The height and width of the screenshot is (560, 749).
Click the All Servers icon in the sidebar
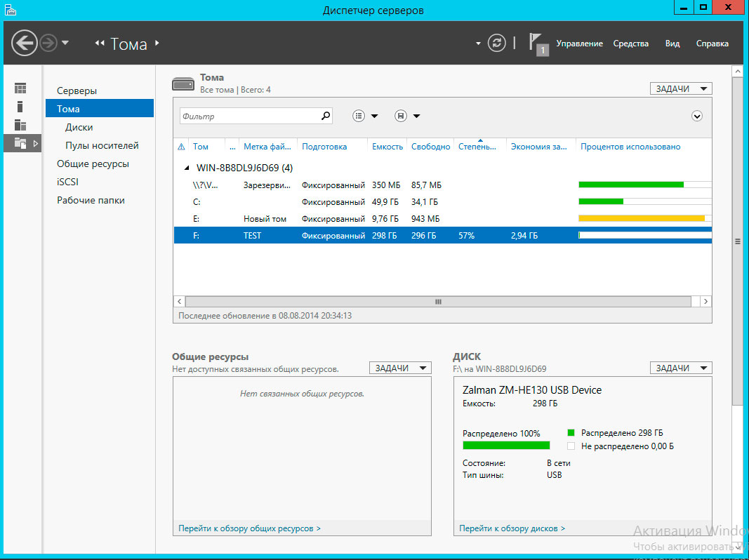point(20,125)
